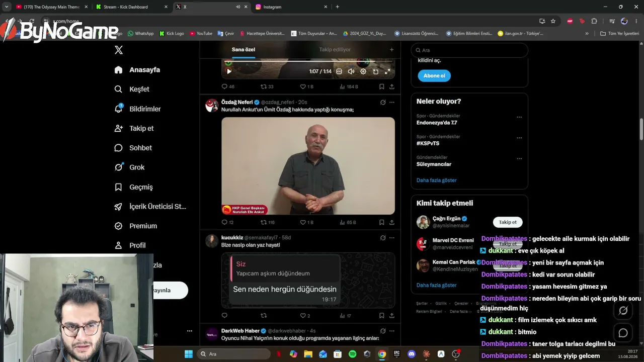644x362 pixels.
Task: Like the Özdağ Neferi post
Action: [306, 222]
